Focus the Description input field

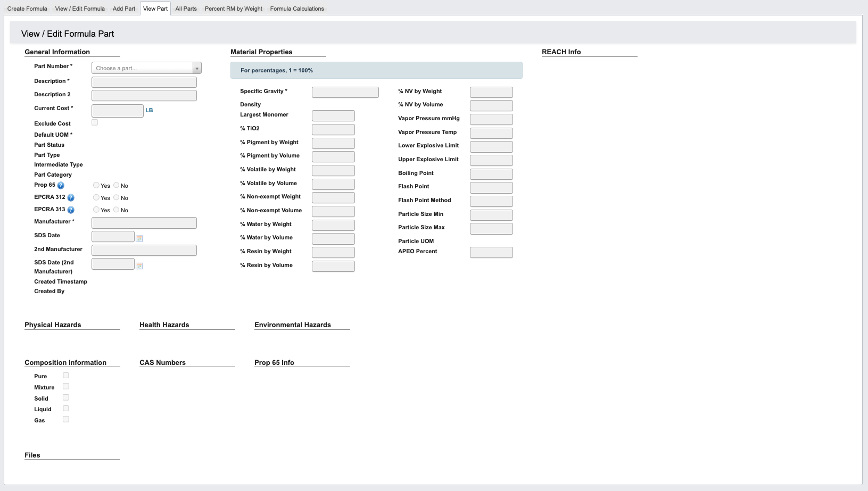(144, 82)
